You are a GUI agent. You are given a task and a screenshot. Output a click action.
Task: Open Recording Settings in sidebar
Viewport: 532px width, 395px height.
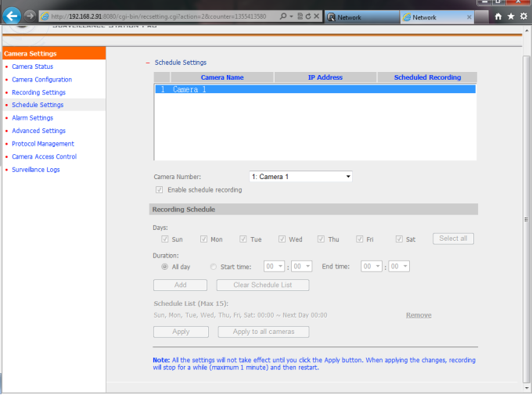pos(38,92)
